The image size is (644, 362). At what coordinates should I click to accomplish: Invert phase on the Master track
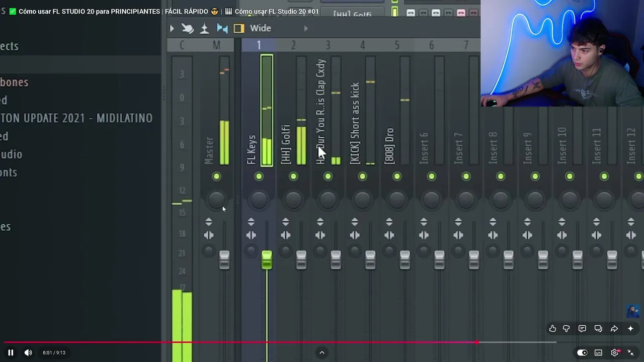tap(209, 222)
